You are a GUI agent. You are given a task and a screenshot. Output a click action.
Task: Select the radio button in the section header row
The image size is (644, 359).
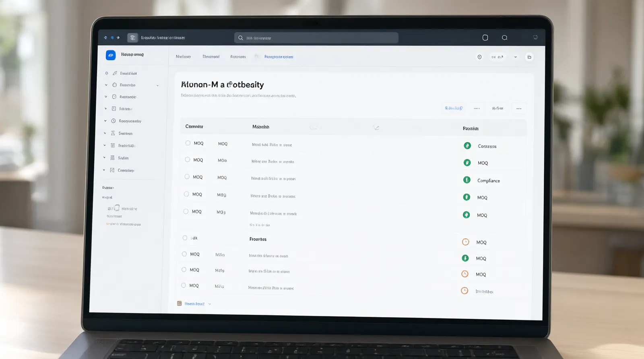click(185, 238)
